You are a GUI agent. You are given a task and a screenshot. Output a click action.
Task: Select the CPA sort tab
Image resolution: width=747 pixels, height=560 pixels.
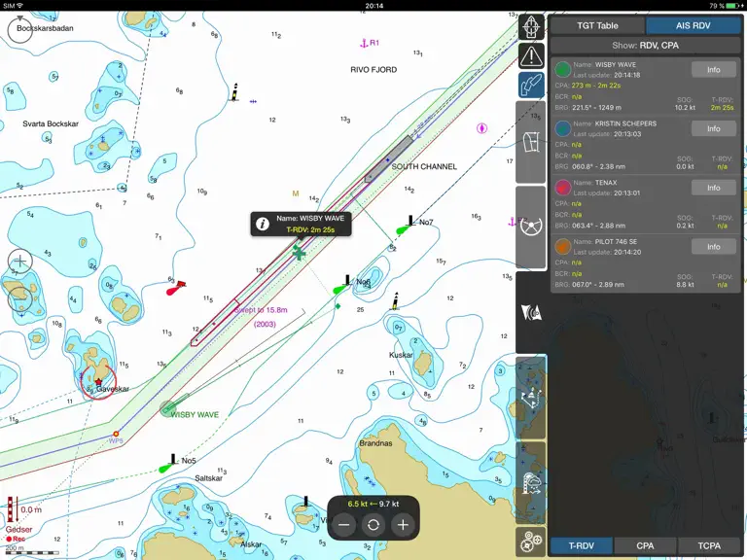(x=645, y=545)
